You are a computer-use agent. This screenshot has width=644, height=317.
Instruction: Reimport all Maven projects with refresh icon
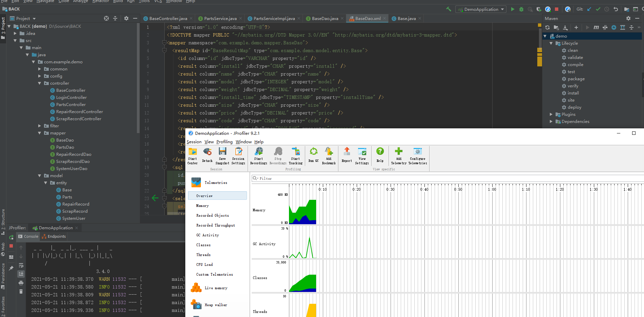[547, 27]
